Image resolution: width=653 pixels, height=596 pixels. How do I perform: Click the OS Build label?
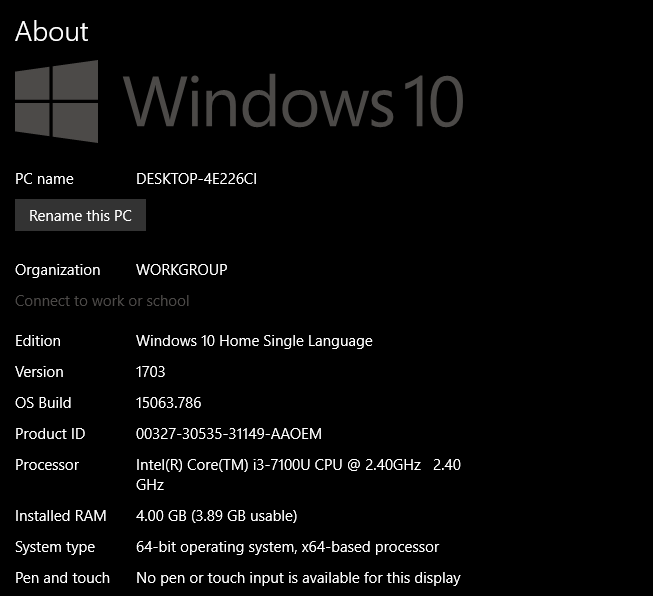(43, 403)
